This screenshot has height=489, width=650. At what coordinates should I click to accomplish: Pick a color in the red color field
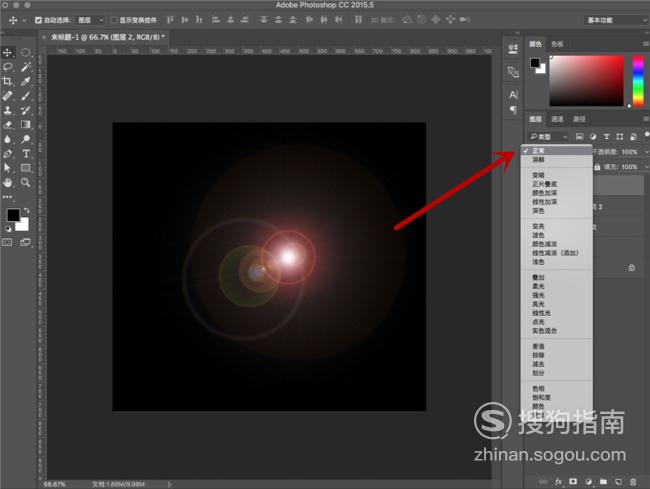tap(587, 81)
